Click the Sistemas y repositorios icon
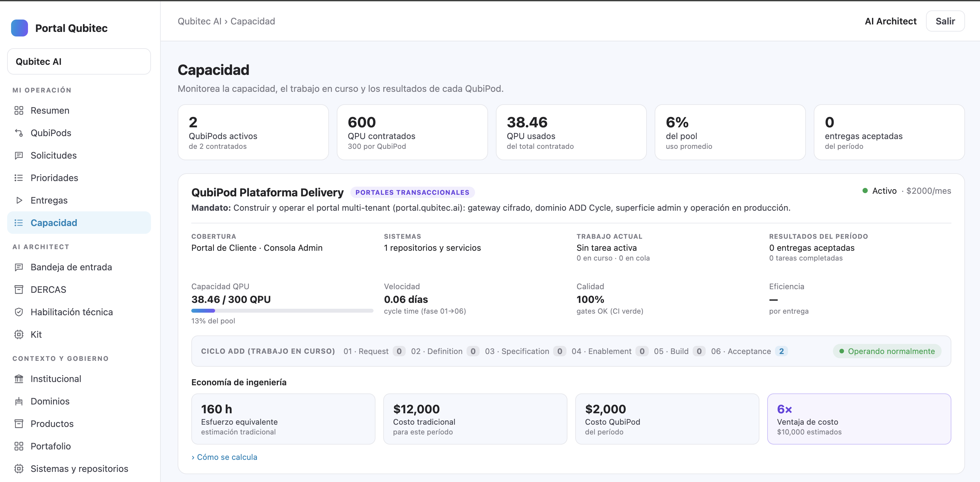The width and height of the screenshot is (980, 482). [19, 469]
